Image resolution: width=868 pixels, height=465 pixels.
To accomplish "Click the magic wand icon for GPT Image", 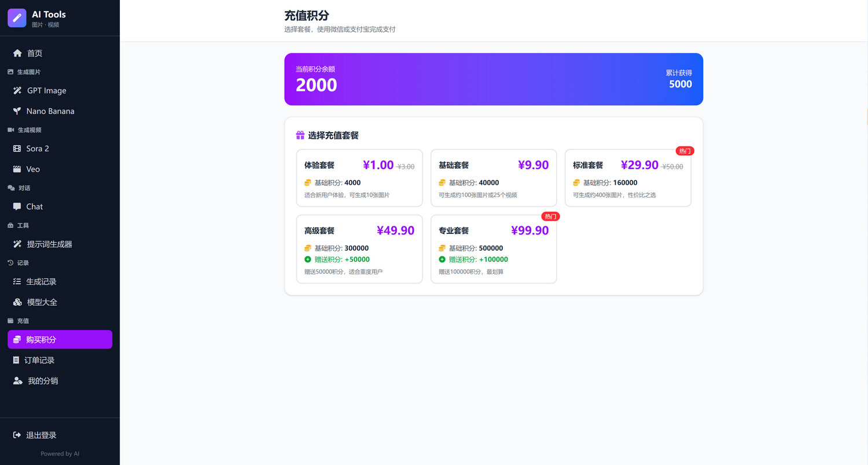I will 17,91.
